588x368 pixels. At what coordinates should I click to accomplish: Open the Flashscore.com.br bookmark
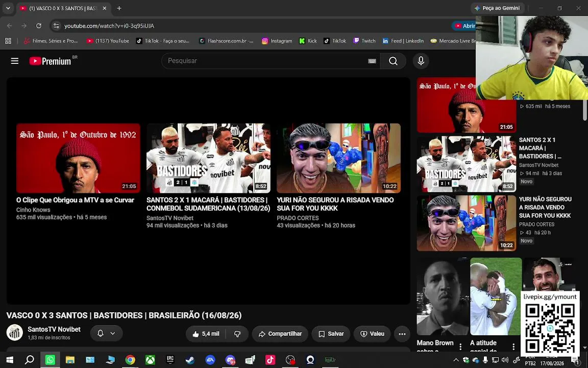click(x=226, y=41)
